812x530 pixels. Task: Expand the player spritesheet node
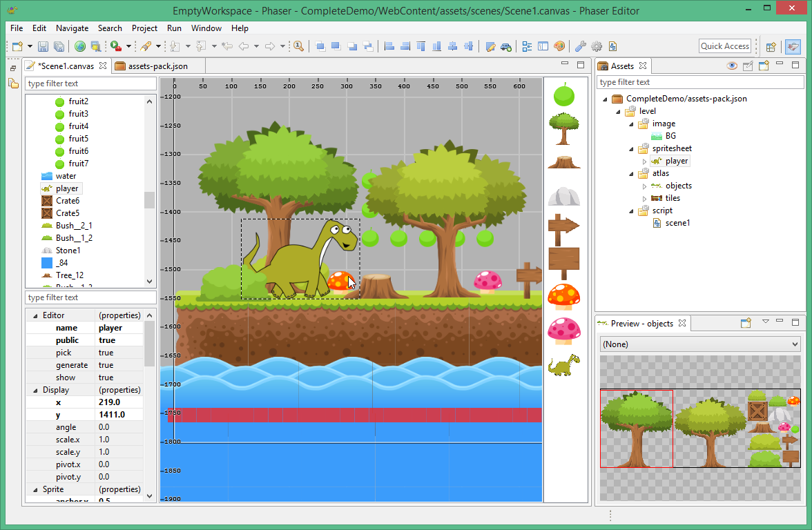point(644,161)
